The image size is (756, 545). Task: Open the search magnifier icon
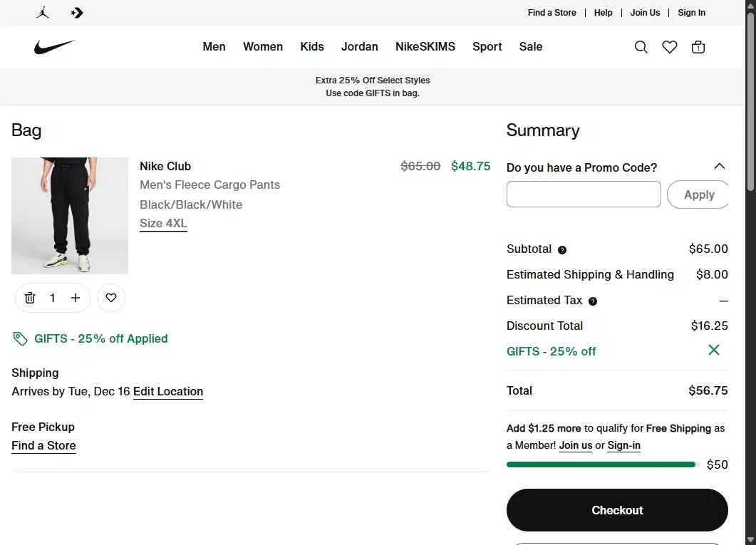(x=641, y=47)
